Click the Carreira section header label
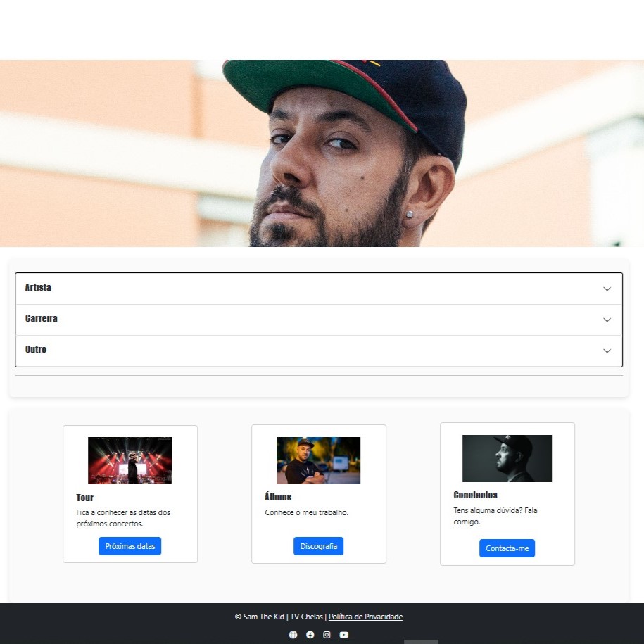This screenshot has height=644, width=644. [42, 319]
